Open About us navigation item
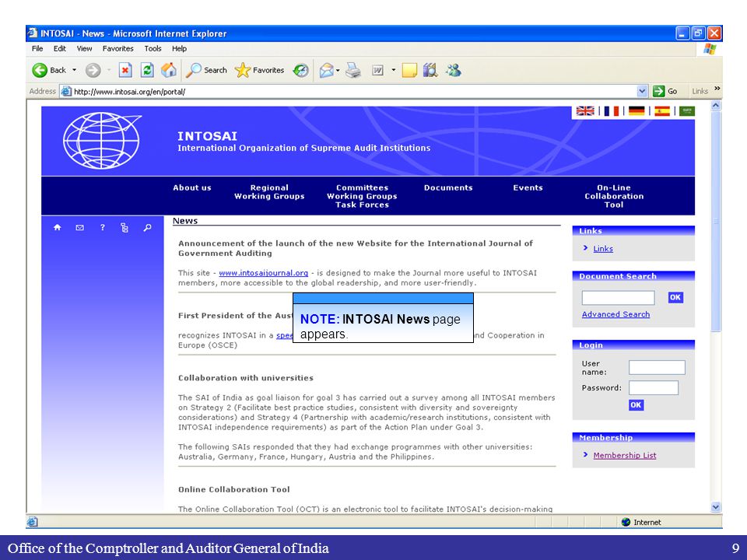The height and width of the screenshot is (560, 747). pyautogui.click(x=192, y=187)
